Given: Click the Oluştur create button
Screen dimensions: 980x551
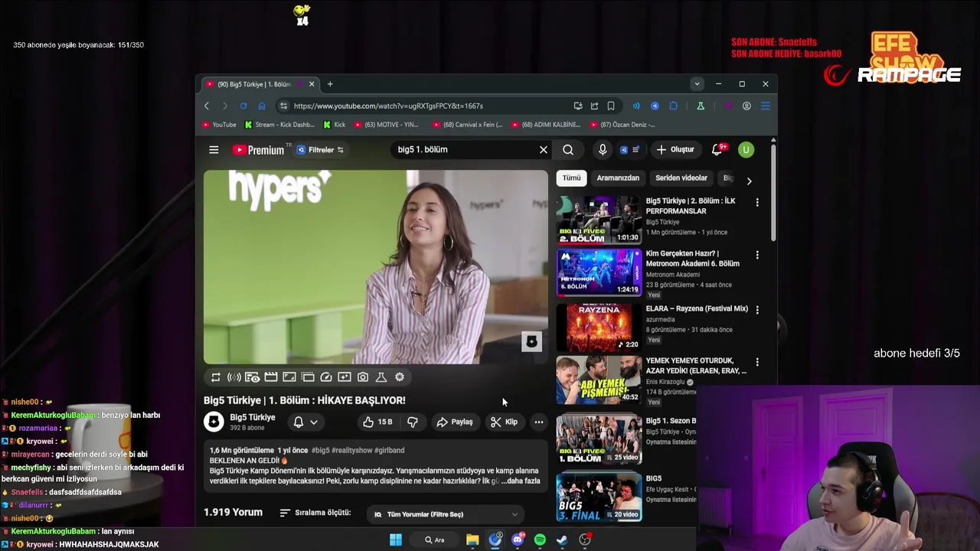Looking at the screenshot, I should (675, 150).
